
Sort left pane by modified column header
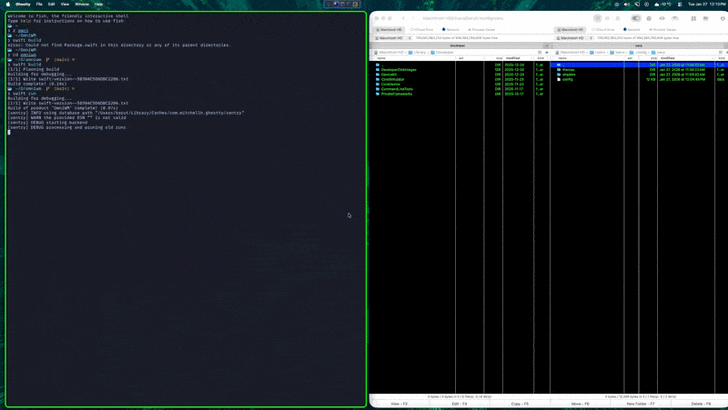513,58
